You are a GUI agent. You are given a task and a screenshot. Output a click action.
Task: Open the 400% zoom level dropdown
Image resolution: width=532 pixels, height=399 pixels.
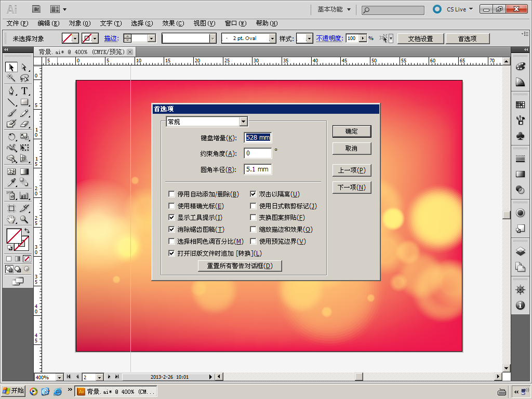click(60, 377)
